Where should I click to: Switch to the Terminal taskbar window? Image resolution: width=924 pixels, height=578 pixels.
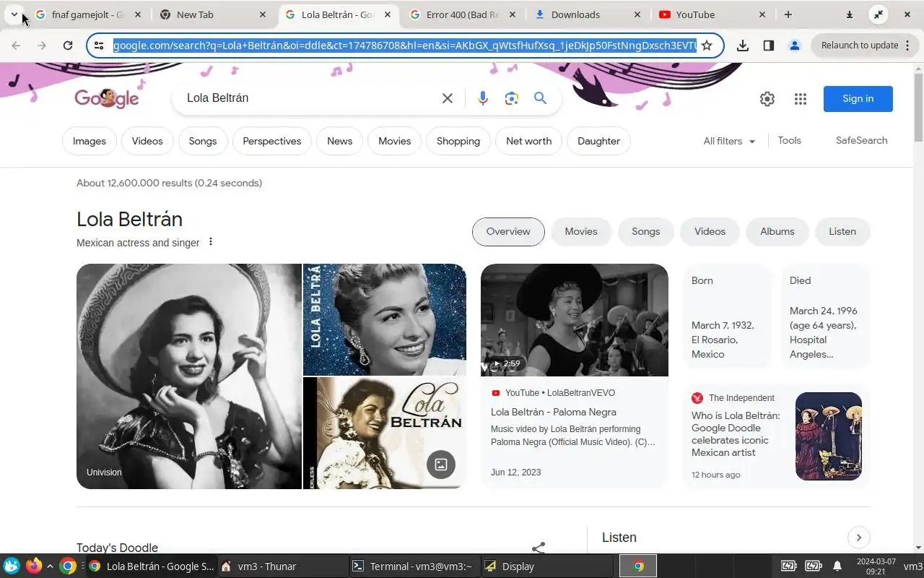point(413,566)
